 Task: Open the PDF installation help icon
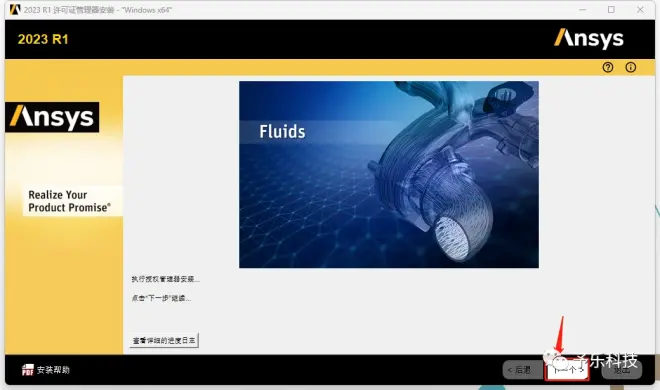pos(28,370)
